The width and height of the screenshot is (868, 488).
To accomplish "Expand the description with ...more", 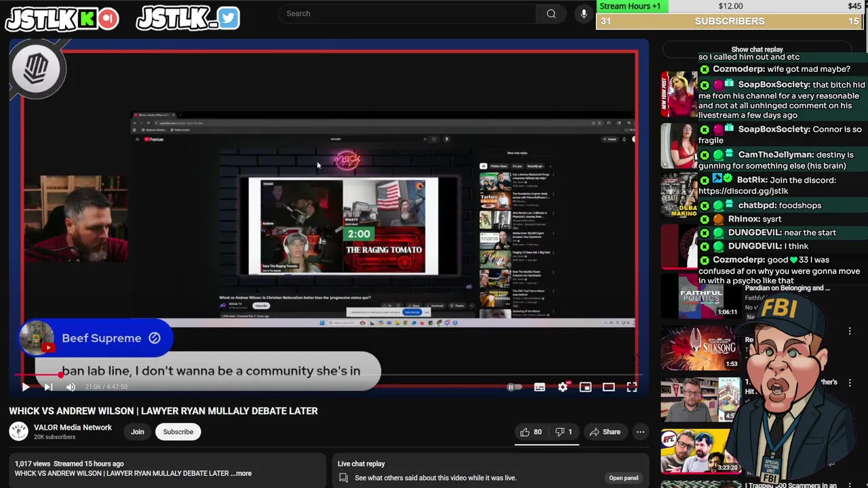I will [x=243, y=474].
